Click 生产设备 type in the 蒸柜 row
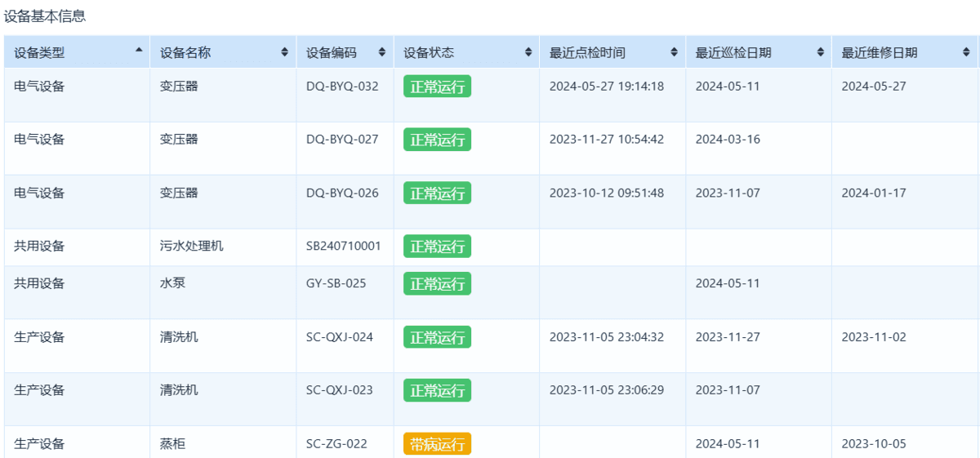Image resolution: width=980 pixels, height=458 pixels. (x=39, y=443)
